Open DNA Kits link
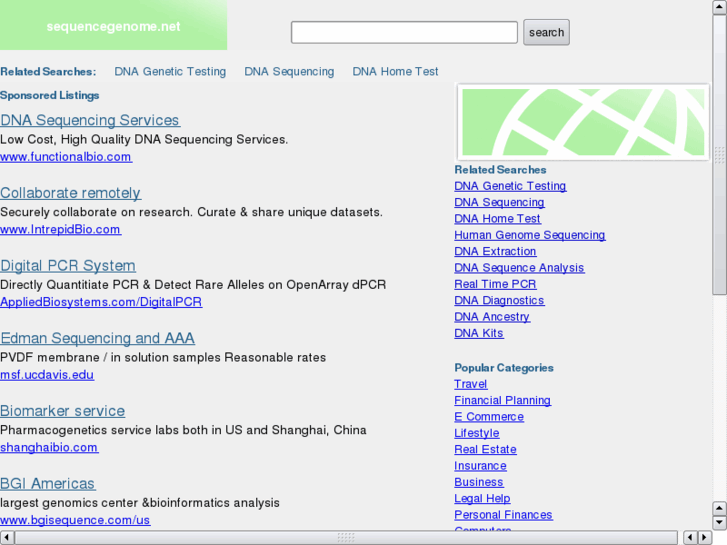Screen dimensions: 727x545 (479, 333)
